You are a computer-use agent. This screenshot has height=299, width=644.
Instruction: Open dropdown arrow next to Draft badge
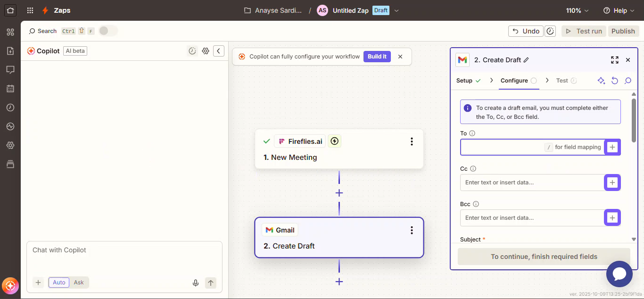point(396,10)
